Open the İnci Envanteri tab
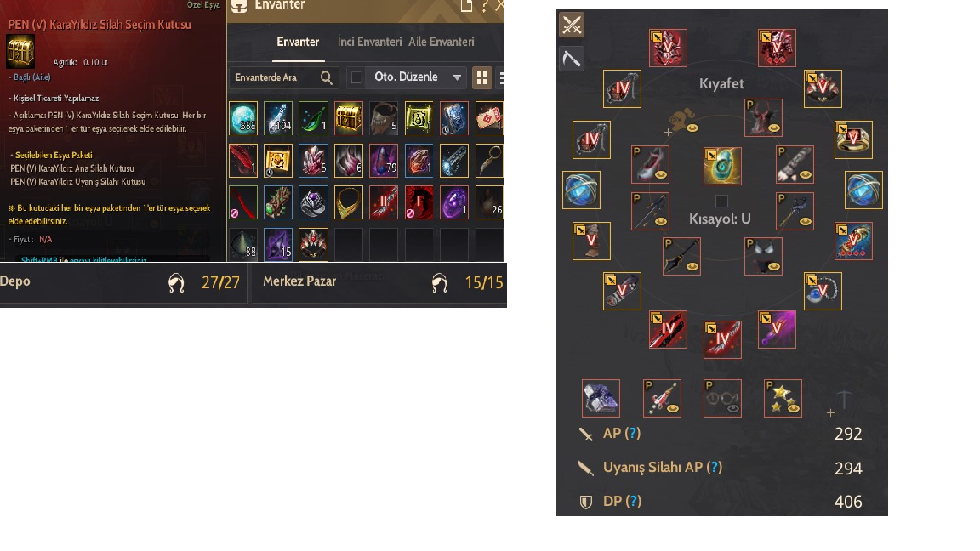980x551 pixels. (x=369, y=42)
